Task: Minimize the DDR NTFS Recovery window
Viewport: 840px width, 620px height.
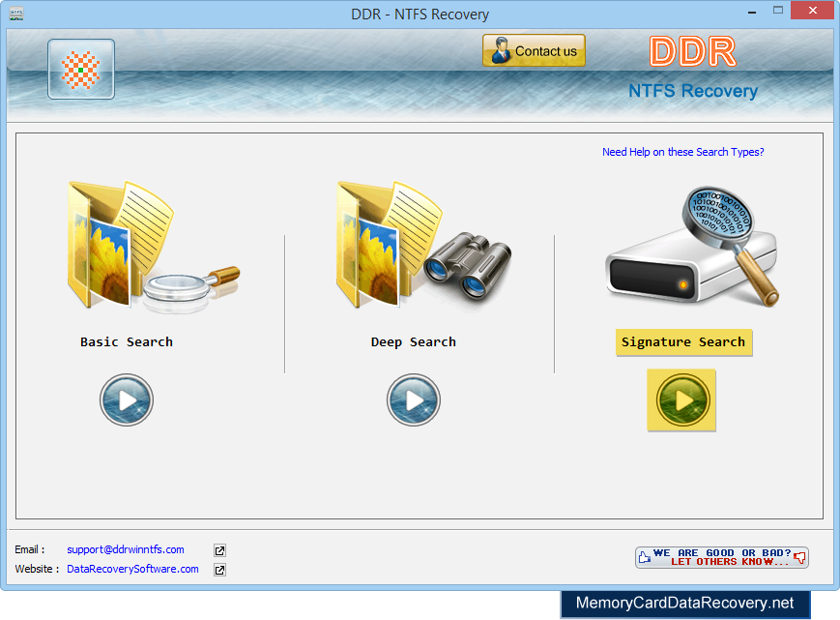Action: [752, 11]
